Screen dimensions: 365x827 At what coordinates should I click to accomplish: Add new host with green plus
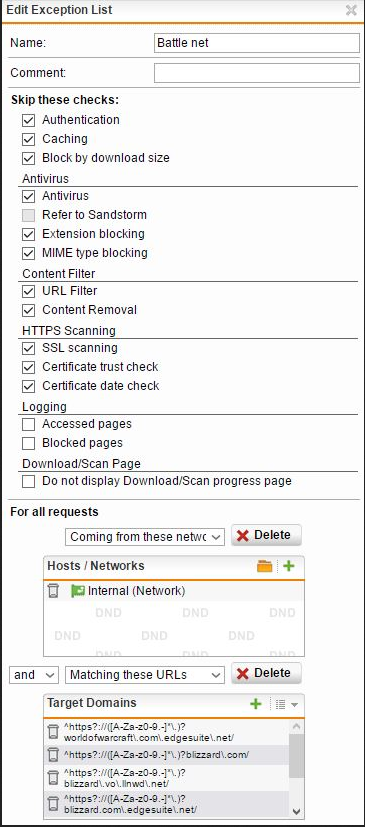289,566
